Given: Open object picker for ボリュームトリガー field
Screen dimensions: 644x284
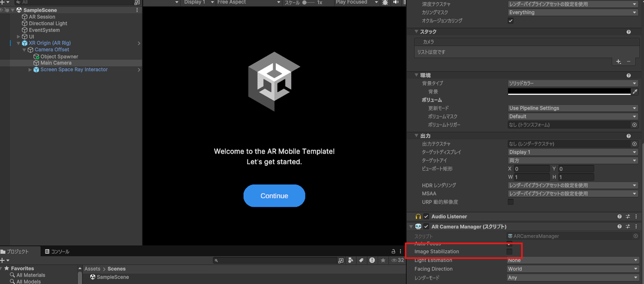Looking at the screenshot, I should (634, 125).
